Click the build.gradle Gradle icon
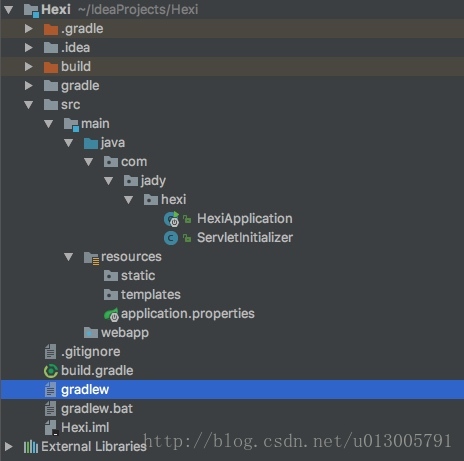The width and height of the screenshot is (464, 461). coord(51,371)
